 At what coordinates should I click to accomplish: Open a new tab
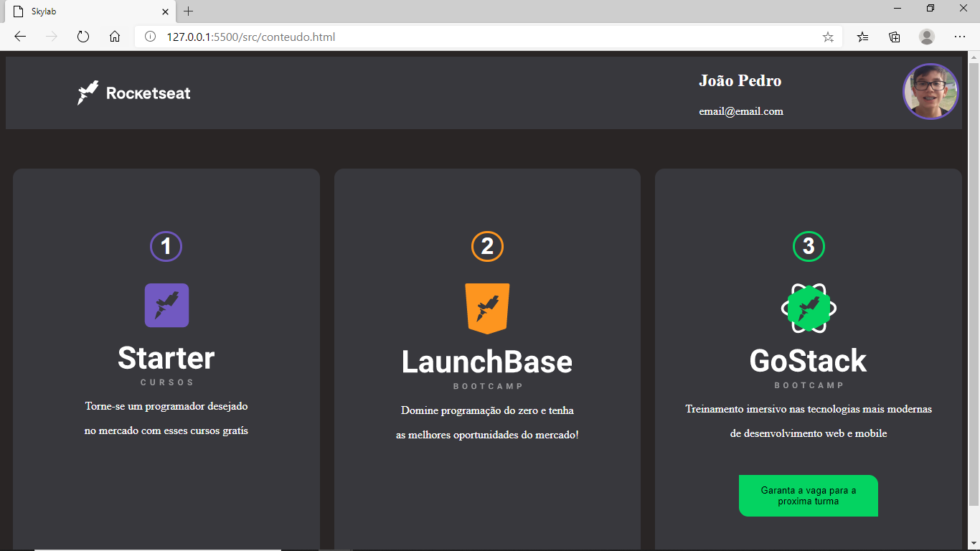tap(189, 11)
